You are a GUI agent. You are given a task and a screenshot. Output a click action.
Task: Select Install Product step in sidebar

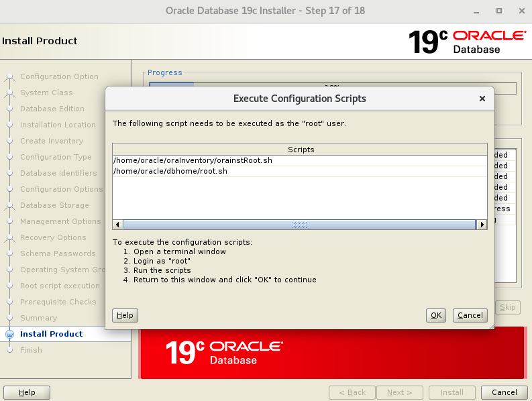51,334
